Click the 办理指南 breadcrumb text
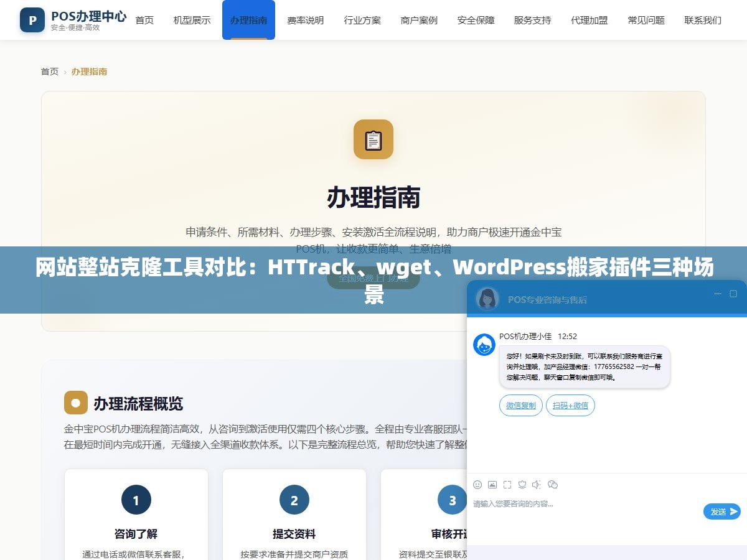747x560 pixels. [89, 72]
